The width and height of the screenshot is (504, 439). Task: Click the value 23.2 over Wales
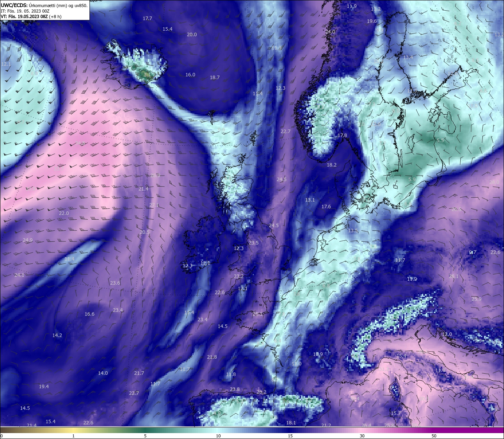[239, 276]
